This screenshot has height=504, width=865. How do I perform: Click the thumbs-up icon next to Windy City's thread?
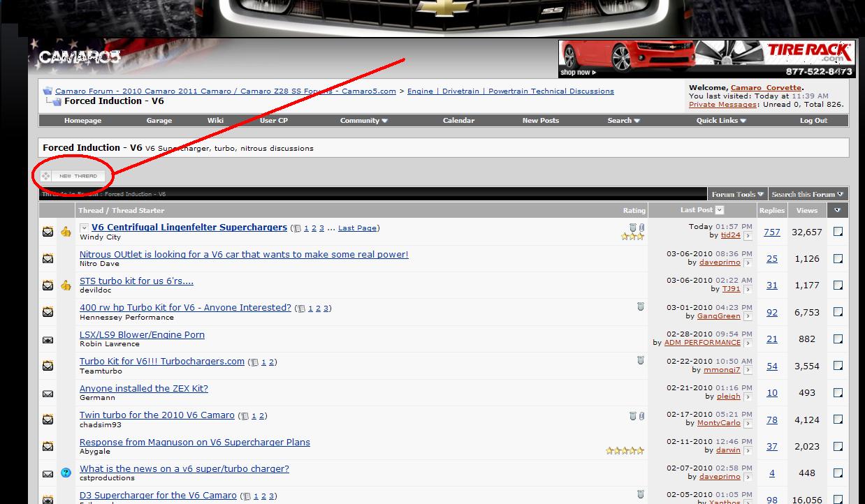pyautogui.click(x=66, y=231)
